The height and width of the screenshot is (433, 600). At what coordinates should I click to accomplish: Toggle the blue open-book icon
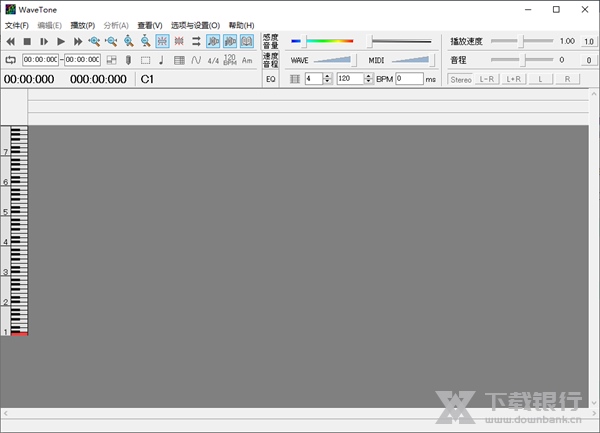tap(247, 41)
